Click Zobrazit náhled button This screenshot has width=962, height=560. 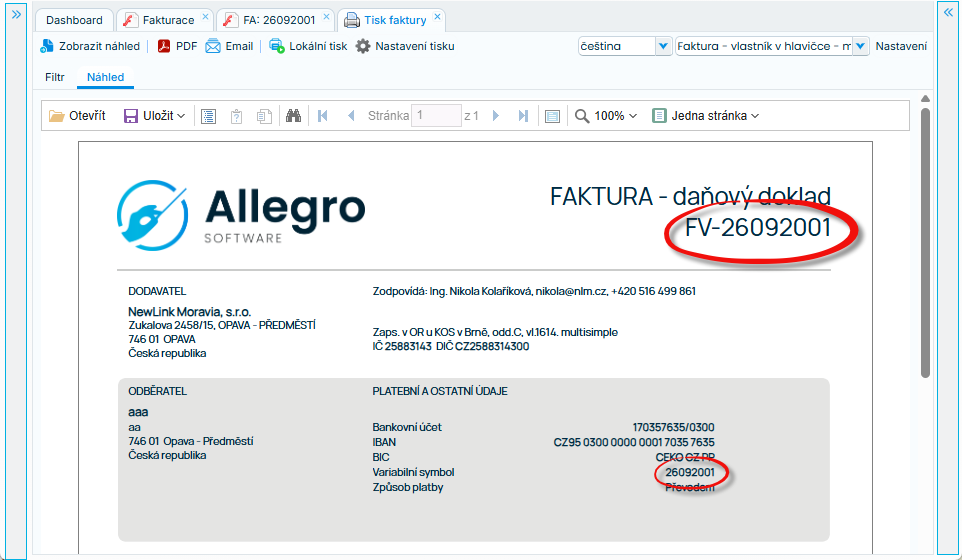(90, 46)
